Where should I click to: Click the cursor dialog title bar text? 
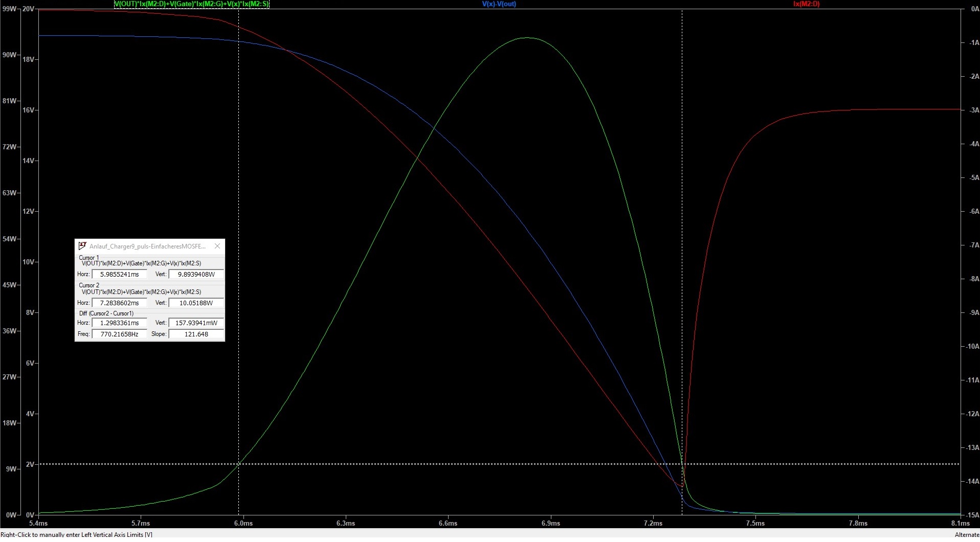pos(147,246)
